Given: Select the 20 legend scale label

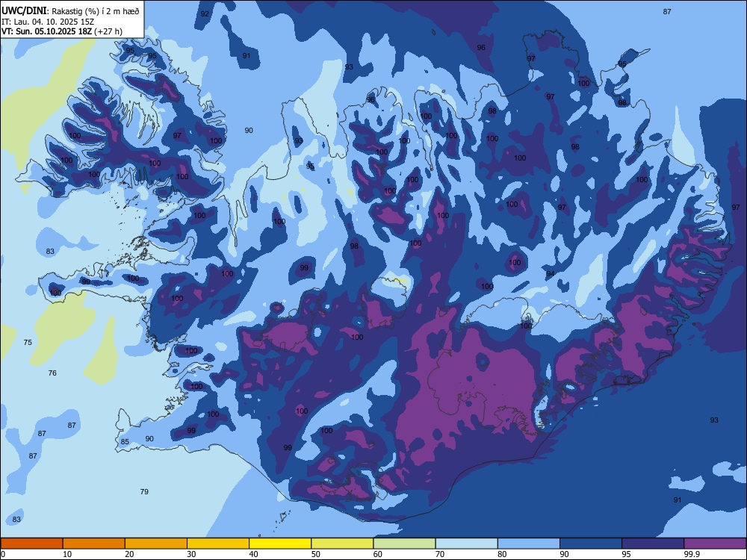Looking at the screenshot, I should [x=129, y=554].
